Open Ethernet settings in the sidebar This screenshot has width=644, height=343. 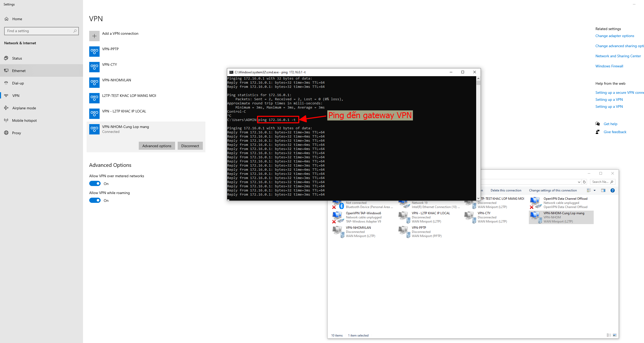click(x=19, y=70)
